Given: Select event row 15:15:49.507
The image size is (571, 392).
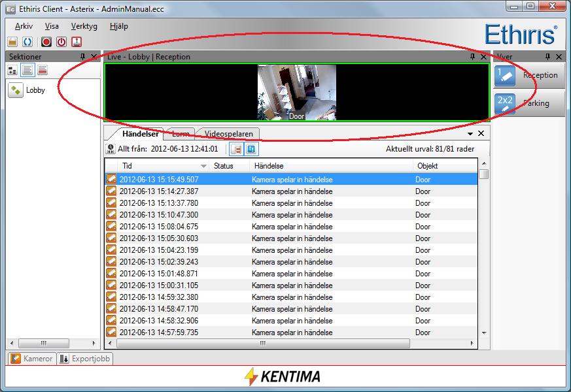Looking at the screenshot, I should click(x=291, y=179).
